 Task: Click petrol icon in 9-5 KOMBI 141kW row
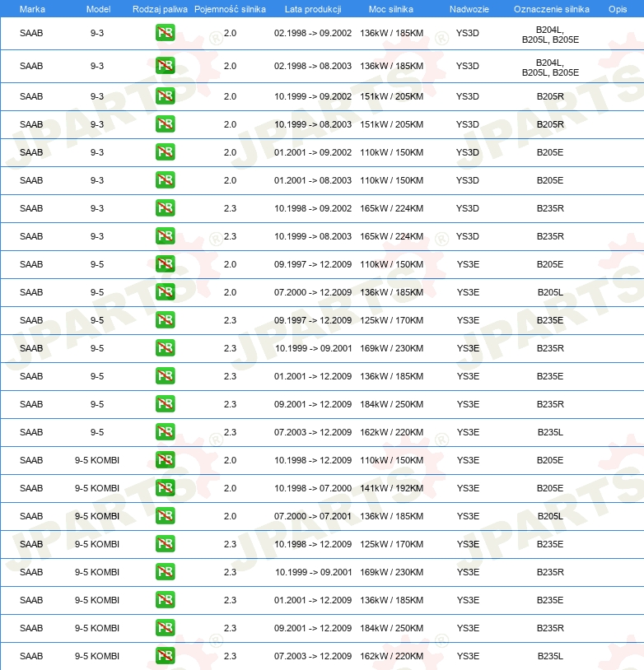coord(165,488)
